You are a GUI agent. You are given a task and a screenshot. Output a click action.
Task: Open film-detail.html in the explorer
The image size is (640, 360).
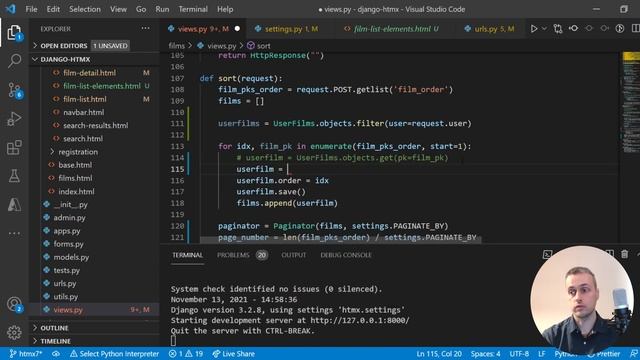[x=89, y=73]
